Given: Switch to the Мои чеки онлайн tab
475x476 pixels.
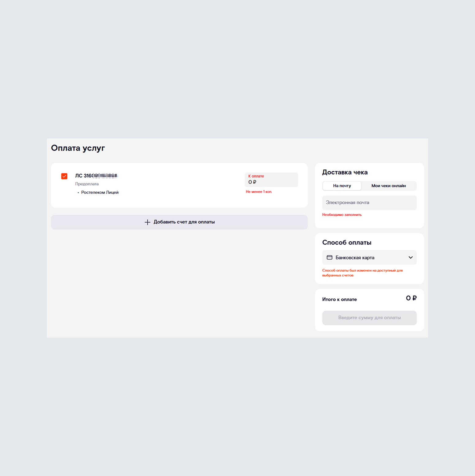Looking at the screenshot, I should (388, 186).
